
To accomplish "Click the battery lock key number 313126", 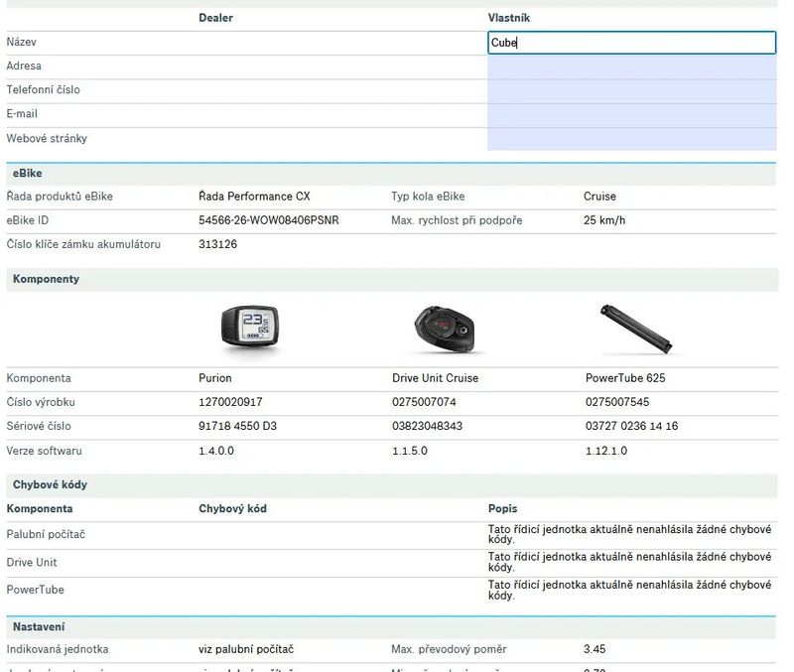I will click(x=217, y=244).
